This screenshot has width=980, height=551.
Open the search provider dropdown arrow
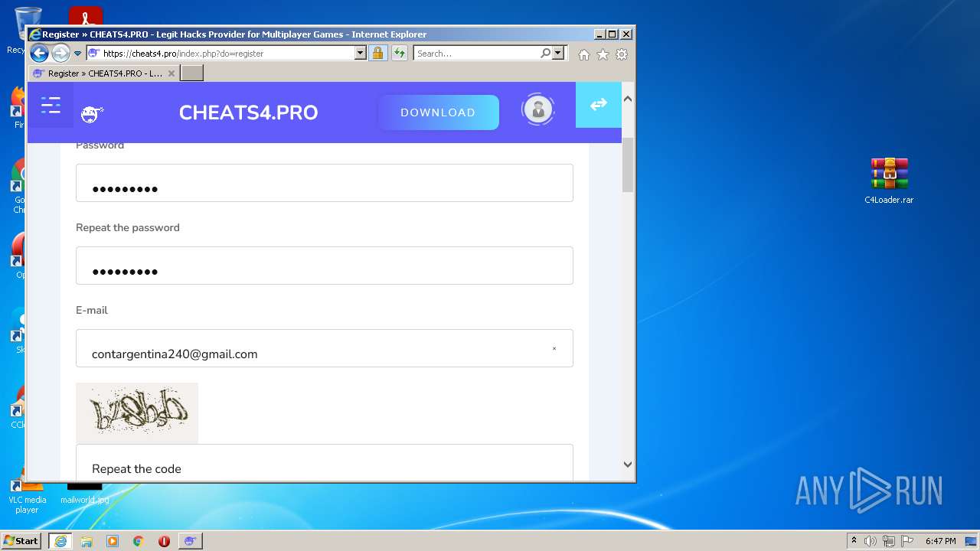(558, 54)
